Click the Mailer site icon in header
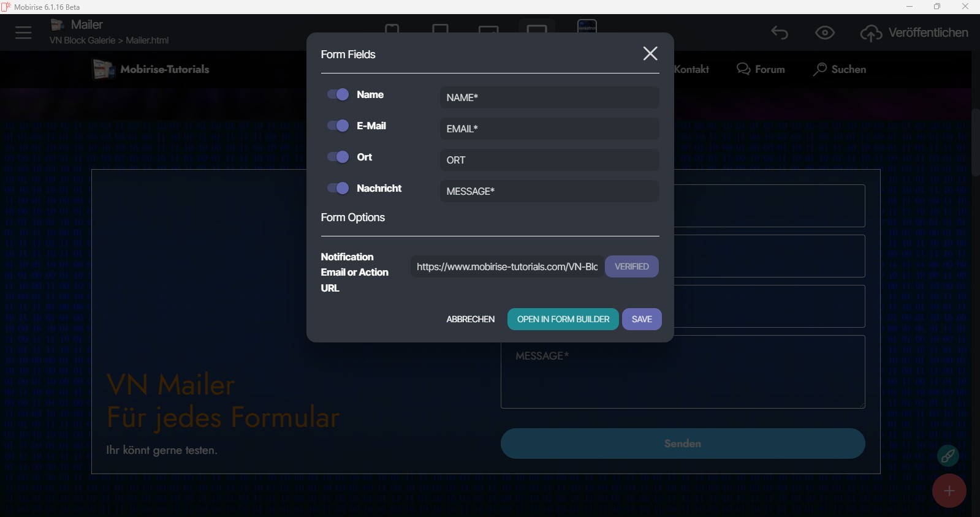Image resolution: width=980 pixels, height=517 pixels. 58,25
